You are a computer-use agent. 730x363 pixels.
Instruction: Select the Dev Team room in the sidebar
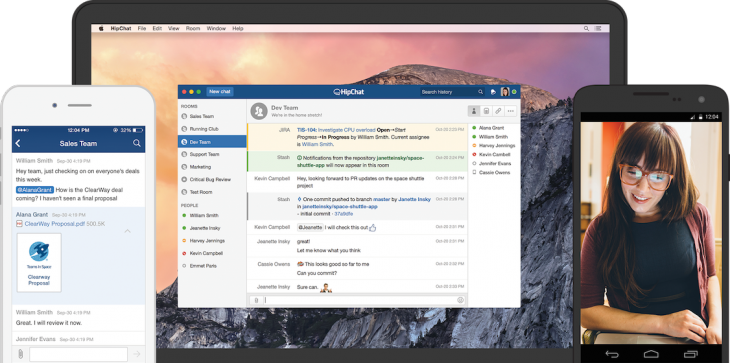[212, 141]
